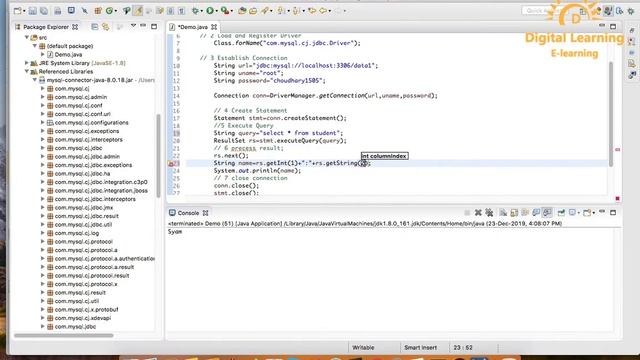This screenshot has height=360, width=640.
Task: Select com.mysql.cj.exceptions package row
Action: coord(87,131)
